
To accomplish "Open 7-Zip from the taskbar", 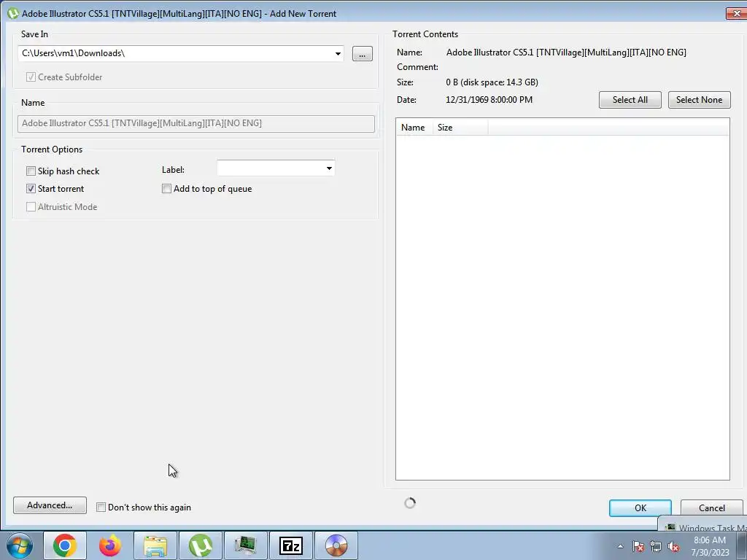I will point(291,545).
